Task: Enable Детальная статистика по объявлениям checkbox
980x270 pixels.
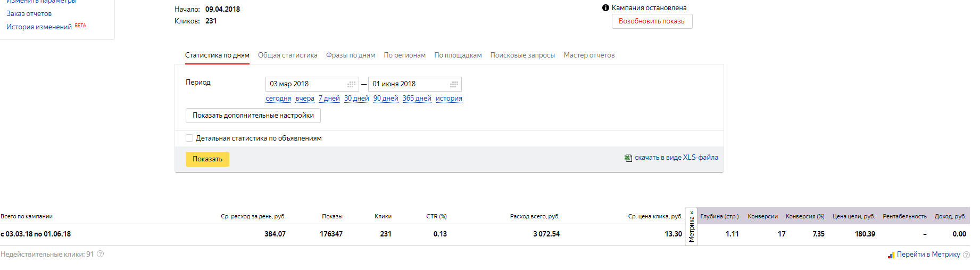Action: click(x=189, y=138)
